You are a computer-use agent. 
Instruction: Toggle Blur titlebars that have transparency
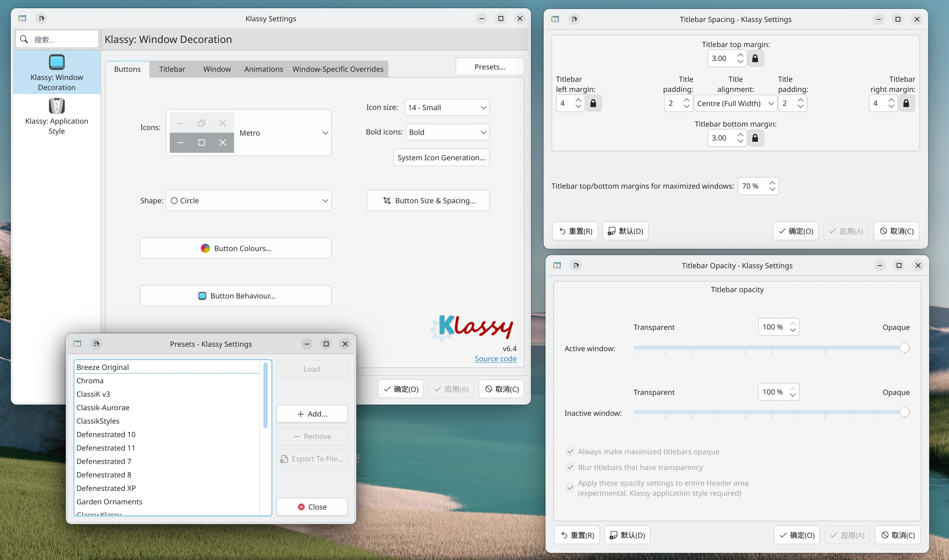570,468
